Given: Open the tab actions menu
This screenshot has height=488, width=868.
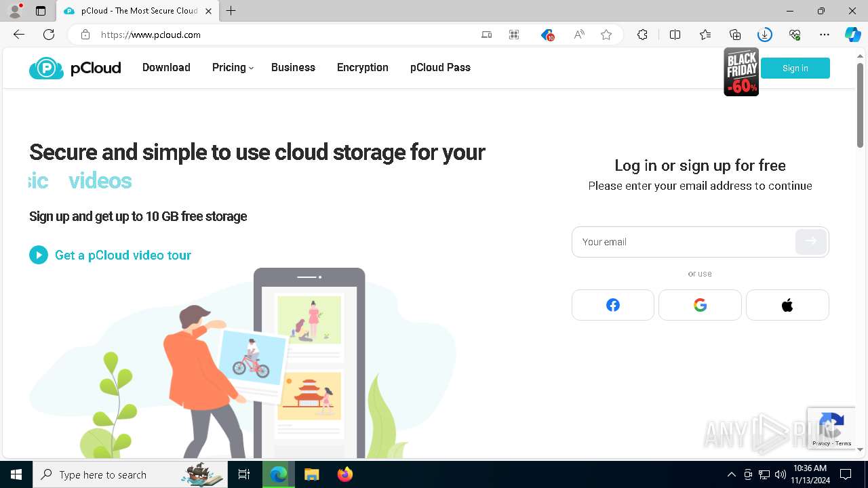Looking at the screenshot, I should tap(41, 11).
